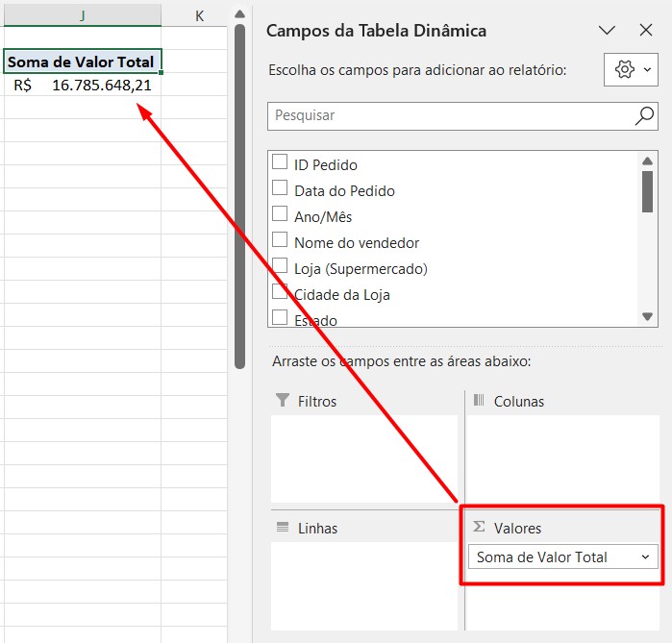672x643 pixels.
Task: Toggle the Loja (Supermercado) field checkbox
Action: [x=280, y=268]
